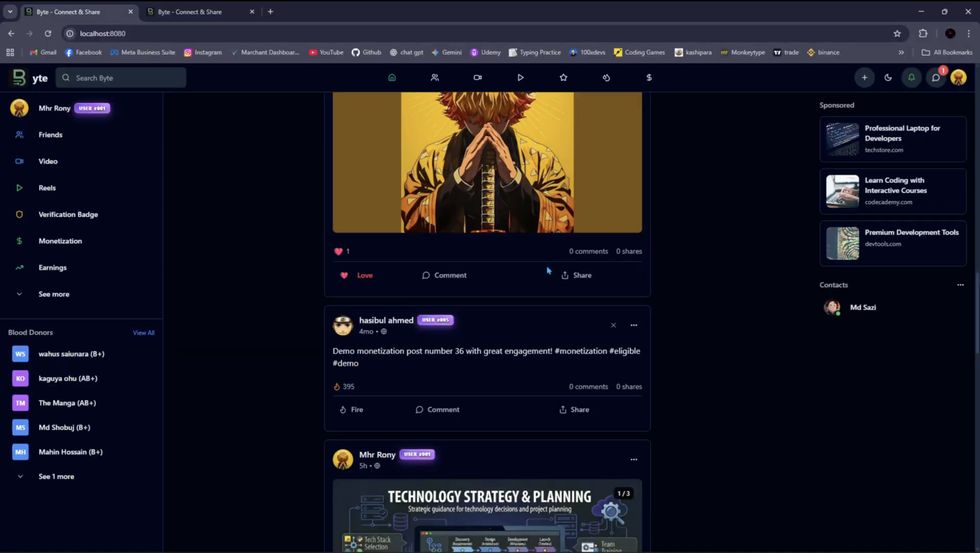The width and height of the screenshot is (980, 553).
Task: Click the Search Byte input field
Action: 121,77
